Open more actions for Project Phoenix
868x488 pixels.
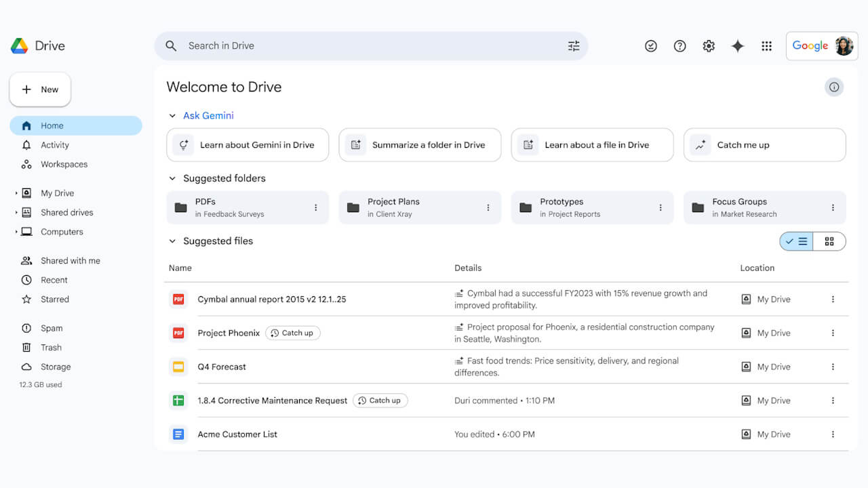pos(833,333)
